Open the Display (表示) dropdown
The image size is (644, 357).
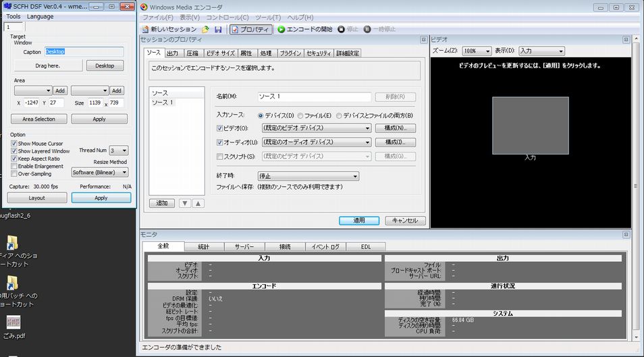point(541,51)
